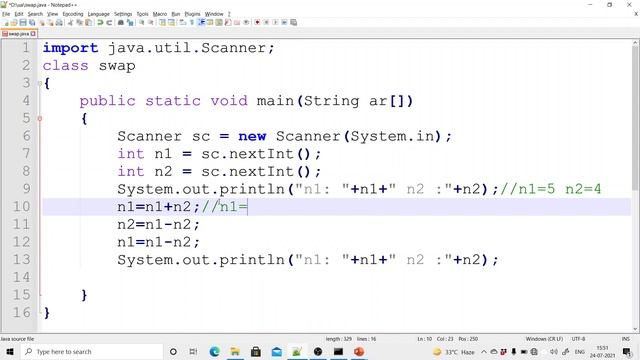Show the Document Map panel icon
The image size is (640, 360).
pyautogui.click(x=219, y=22)
